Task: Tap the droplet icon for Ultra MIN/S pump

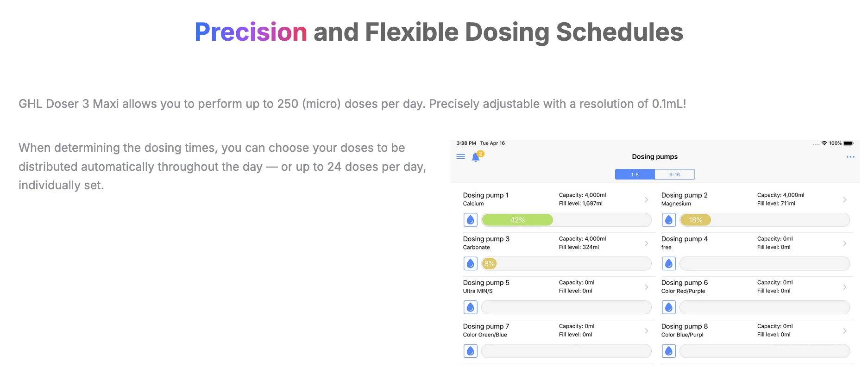Action: [x=471, y=307]
